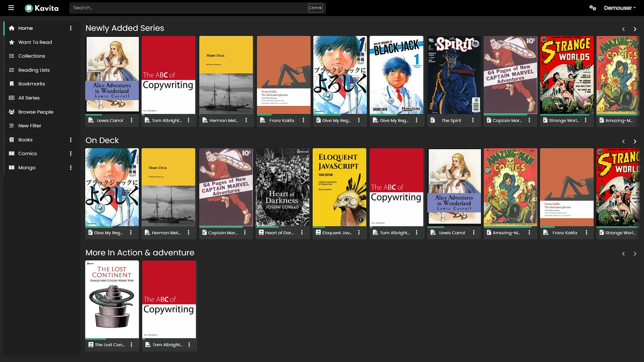Open New Filter item
The image size is (644, 362).
30,126
